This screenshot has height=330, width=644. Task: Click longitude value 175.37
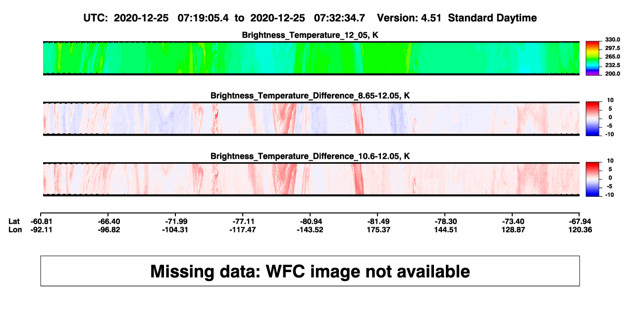point(377,230)
